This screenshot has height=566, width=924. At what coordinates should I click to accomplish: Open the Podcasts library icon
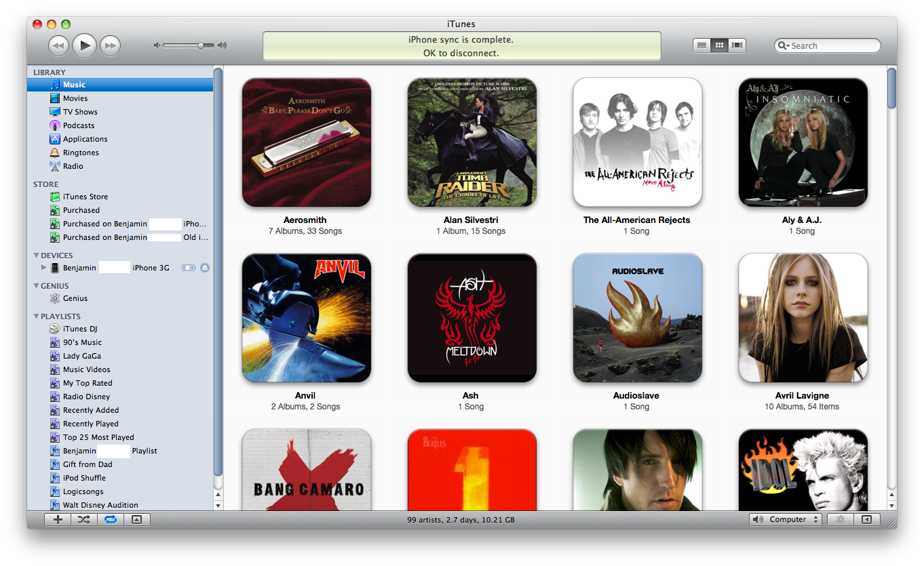[x=55, y=125]
